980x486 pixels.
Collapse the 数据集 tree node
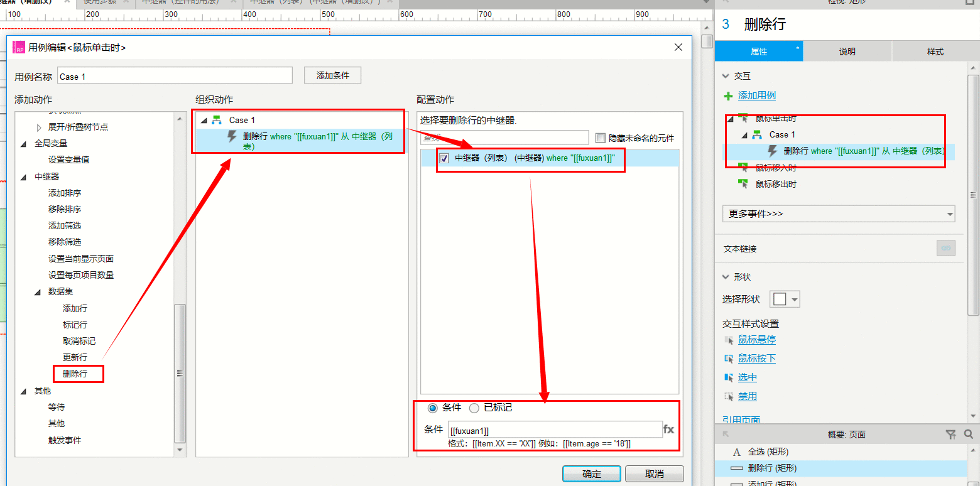tap(39, 292)
